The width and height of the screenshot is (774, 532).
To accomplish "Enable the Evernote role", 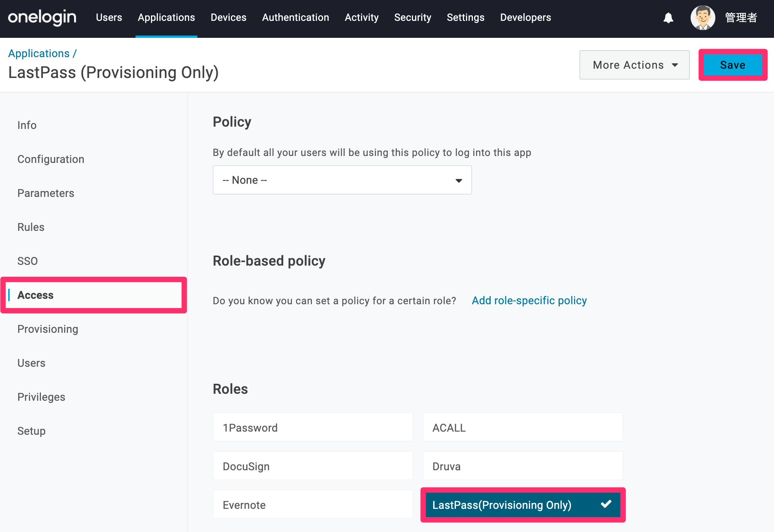I will tap(313, 505).
